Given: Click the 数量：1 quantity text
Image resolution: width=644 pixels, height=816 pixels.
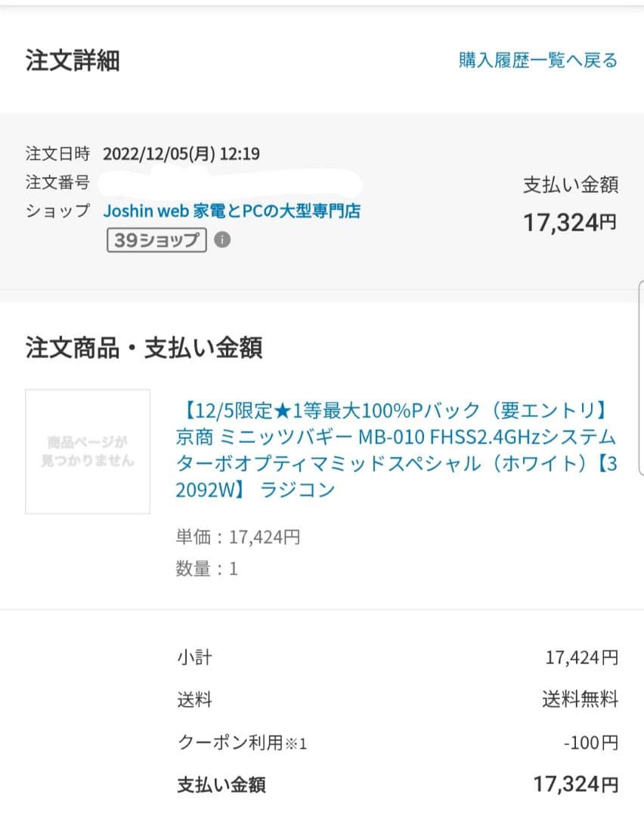Looking at the screenshot, I should pos(202,568).
